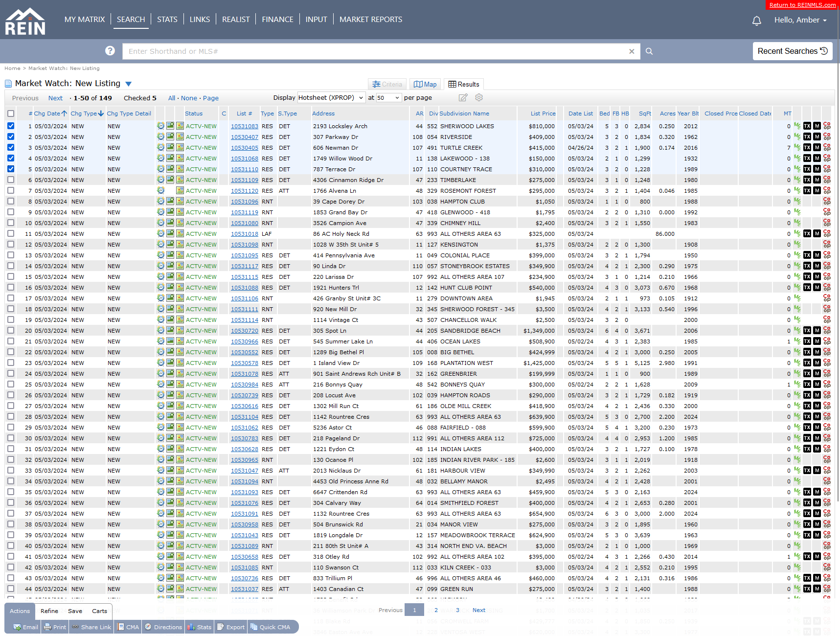
Task: Open Stats from bottom toolbar
Action: [200, 627]
